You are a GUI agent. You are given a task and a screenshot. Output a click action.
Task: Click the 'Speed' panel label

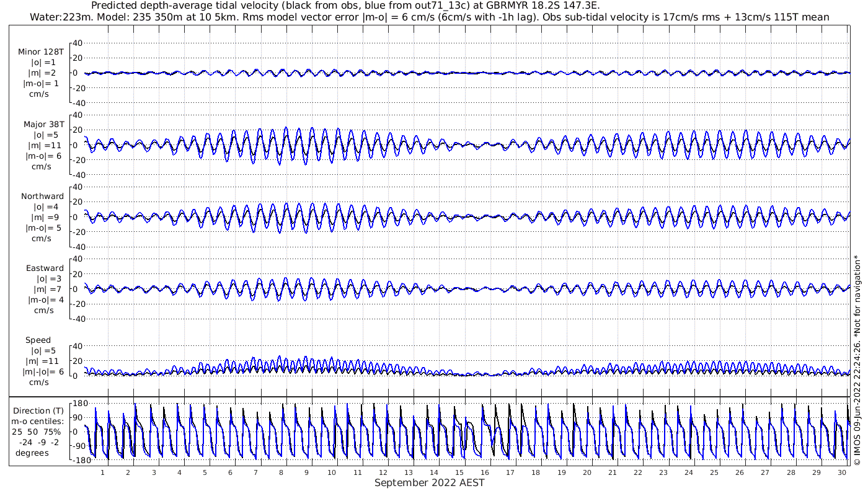(38, 340)
